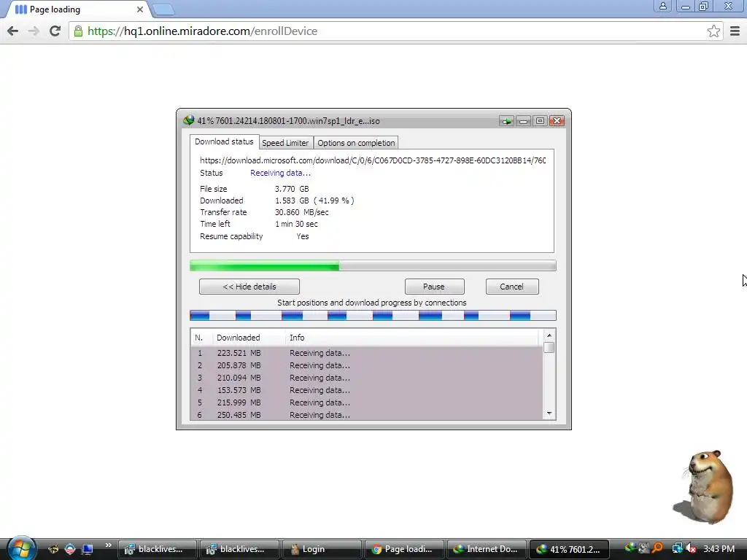Click the N. column header
747x560 pixels.
pyautogui.click(x=201, y=338)
